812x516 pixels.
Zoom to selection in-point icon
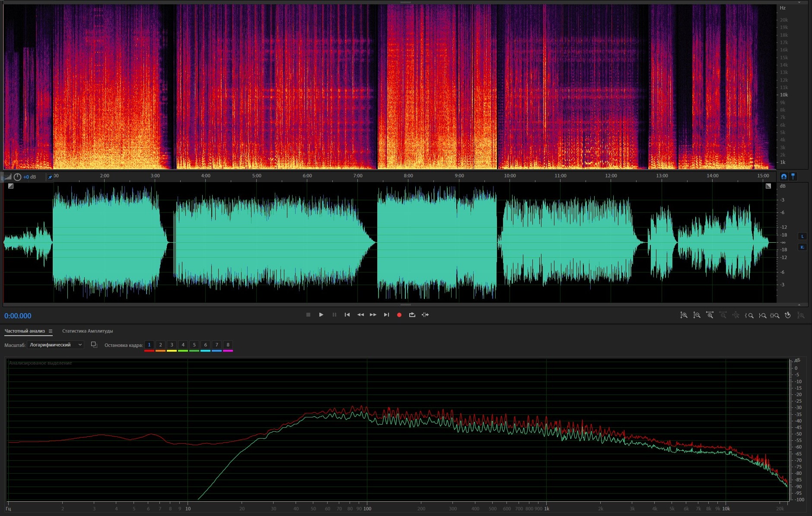(749, 315)
